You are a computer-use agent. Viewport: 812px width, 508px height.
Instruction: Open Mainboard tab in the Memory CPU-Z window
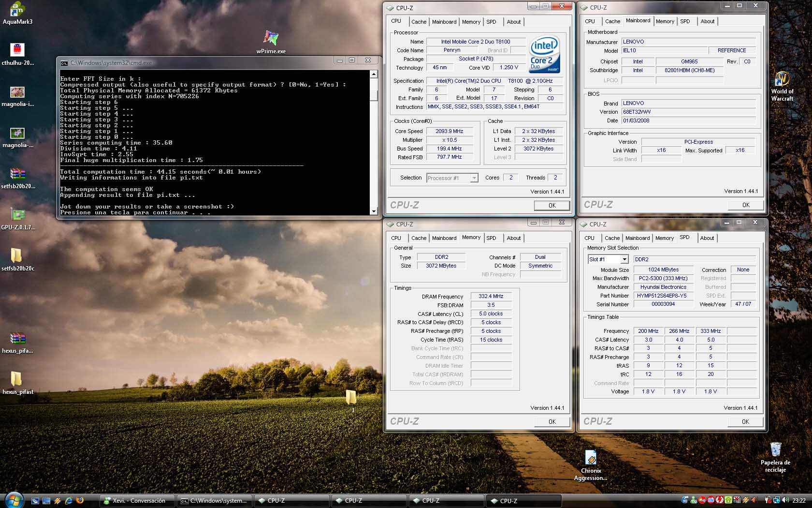click(x=444, y=238)
